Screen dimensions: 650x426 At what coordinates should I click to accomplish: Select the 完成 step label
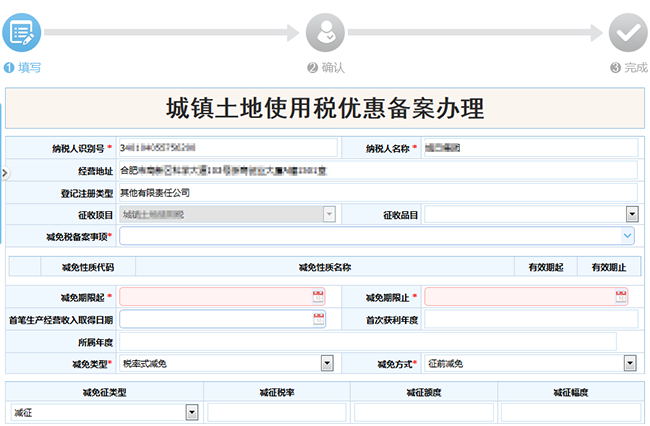635,68
